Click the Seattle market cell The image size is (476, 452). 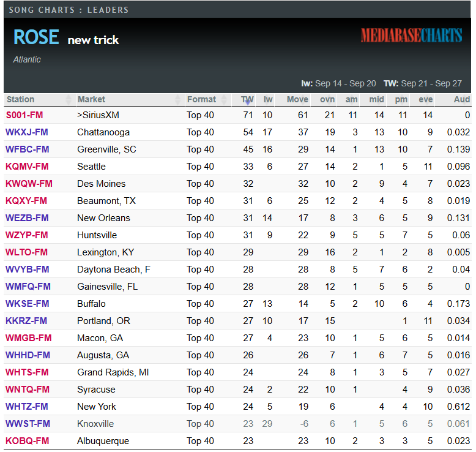pos(91,167)
